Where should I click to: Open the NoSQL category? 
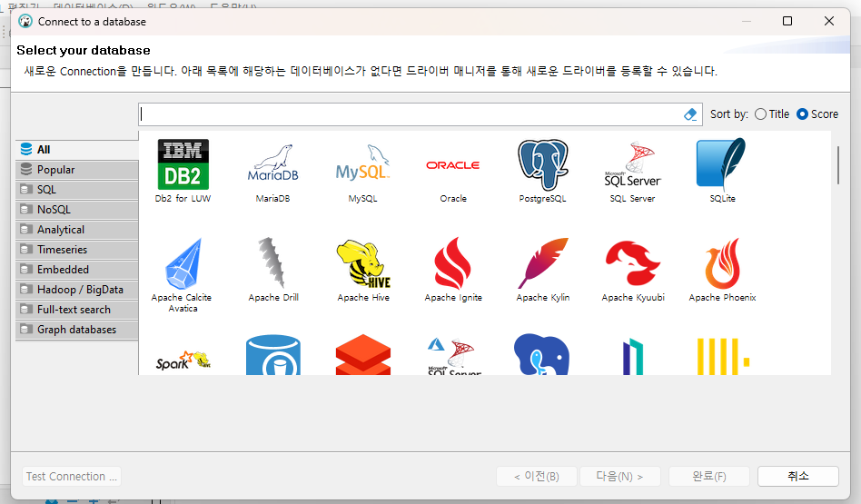(x=77, y=210)
